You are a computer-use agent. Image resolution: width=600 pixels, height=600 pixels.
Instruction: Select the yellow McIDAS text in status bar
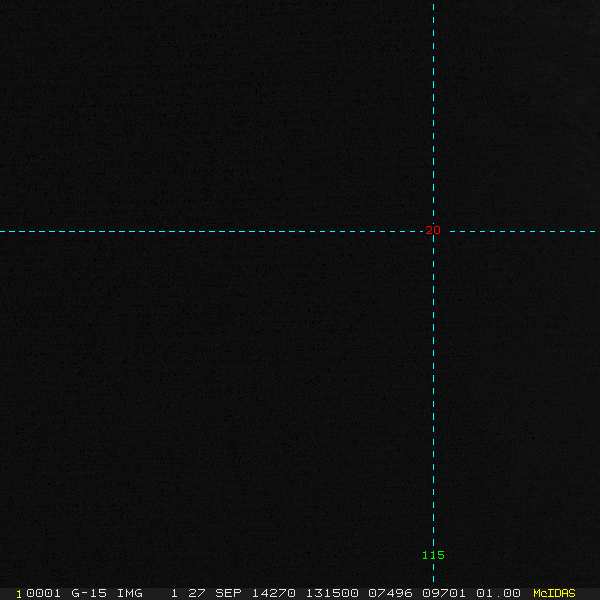point(554,593)
